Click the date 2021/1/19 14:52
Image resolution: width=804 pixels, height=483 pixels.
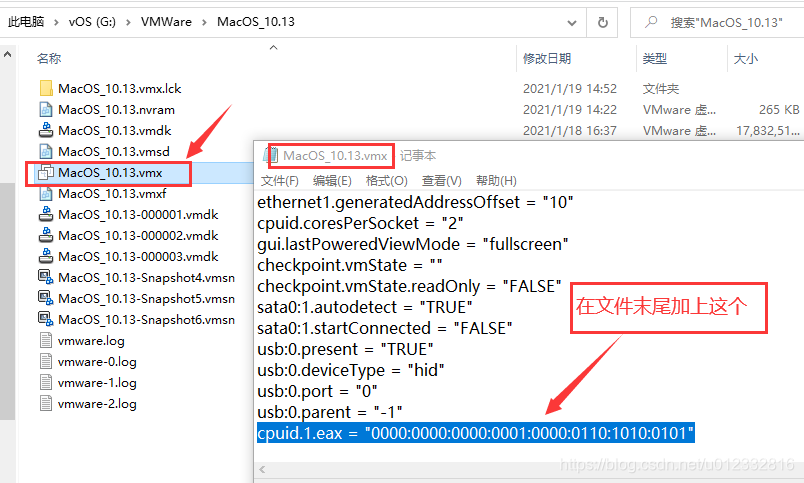[x=570, y=88]
